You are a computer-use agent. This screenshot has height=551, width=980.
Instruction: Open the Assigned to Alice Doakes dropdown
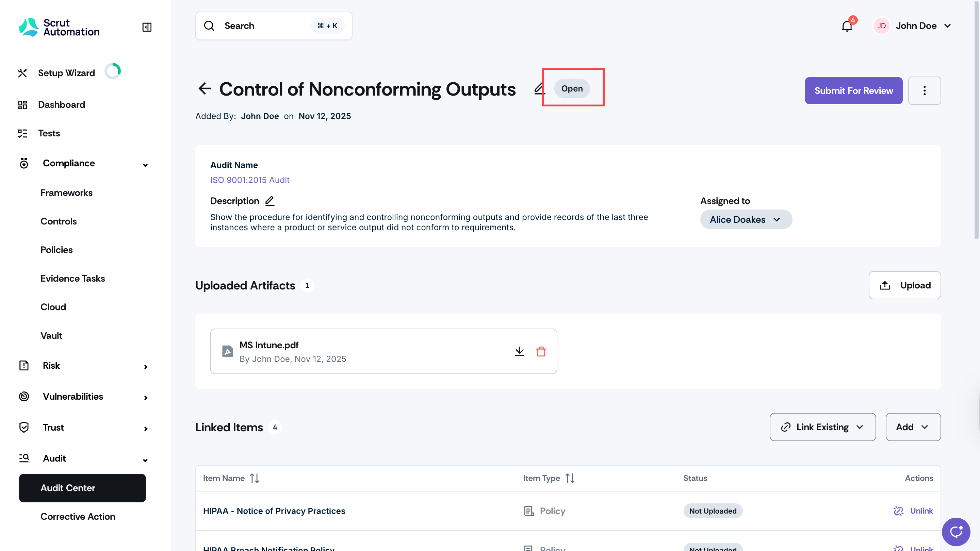coord(746,219)
